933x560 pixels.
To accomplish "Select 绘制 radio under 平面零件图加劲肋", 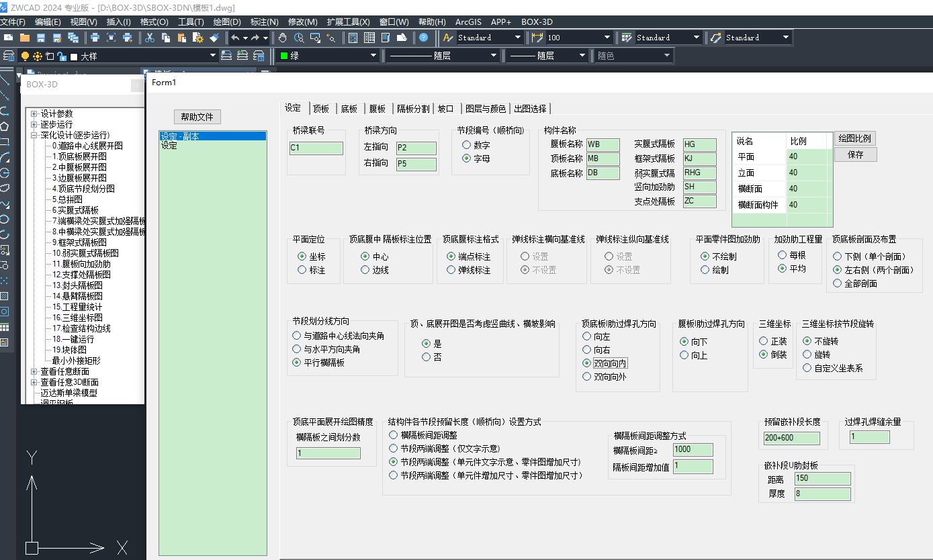I will click(x=705, y=270).
